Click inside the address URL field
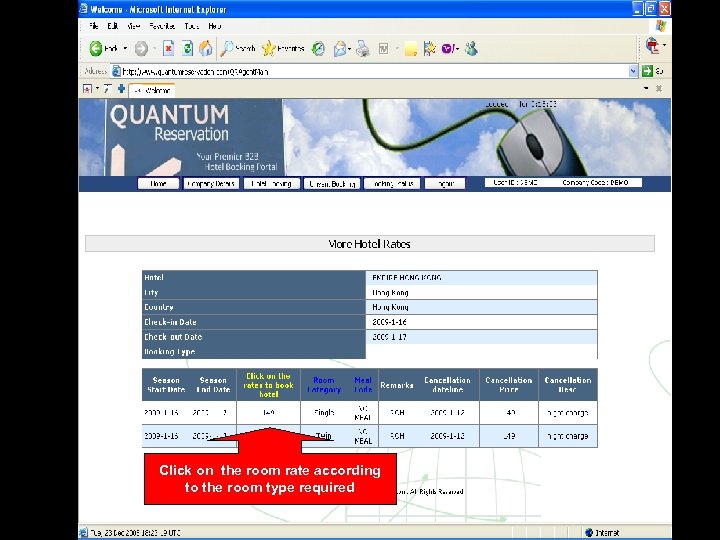 [x=374, y=71]
